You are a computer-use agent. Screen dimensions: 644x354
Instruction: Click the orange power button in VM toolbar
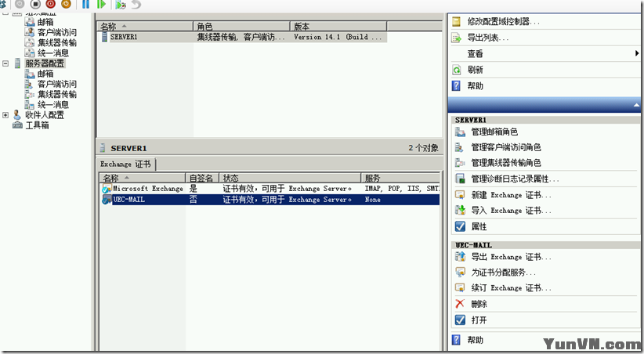coord(66,4)
